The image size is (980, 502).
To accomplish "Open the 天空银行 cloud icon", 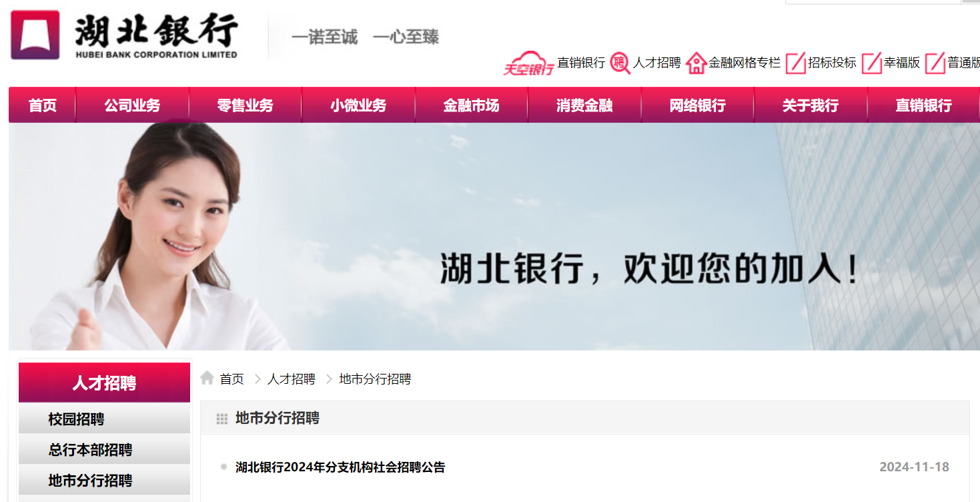I will (528, 63).
